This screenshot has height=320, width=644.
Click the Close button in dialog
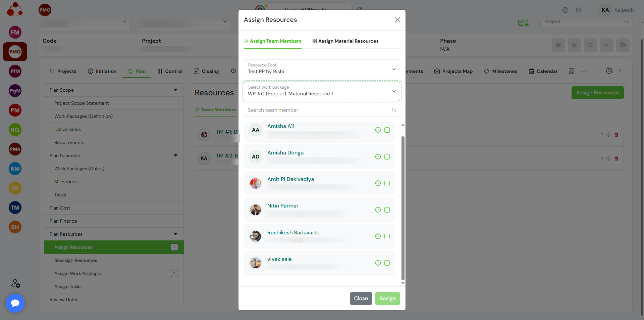click(361, 298)
